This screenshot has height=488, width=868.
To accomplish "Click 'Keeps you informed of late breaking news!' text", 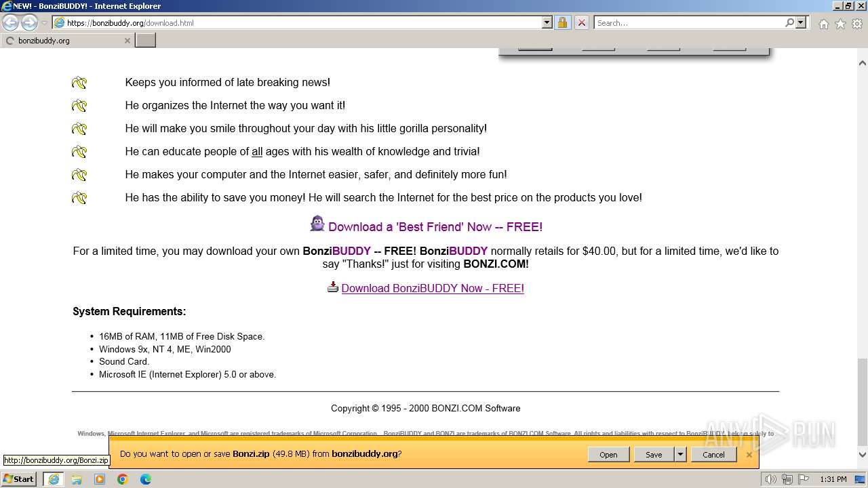I will pyautogui.click(x=228, y=83).
